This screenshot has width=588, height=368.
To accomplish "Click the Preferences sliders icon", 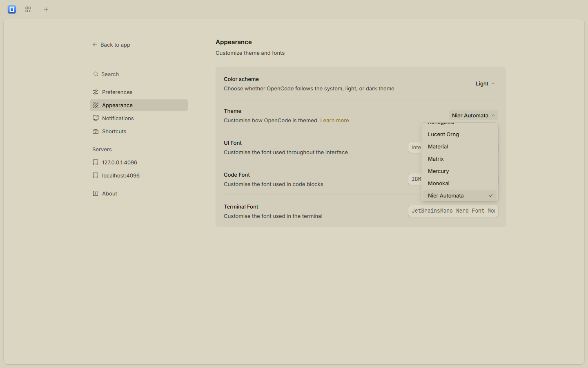I will [96, 92].
